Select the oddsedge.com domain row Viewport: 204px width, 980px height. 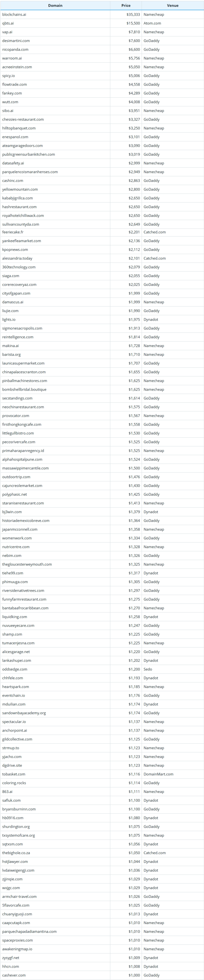pyautogui.click(x=102, y=669)
